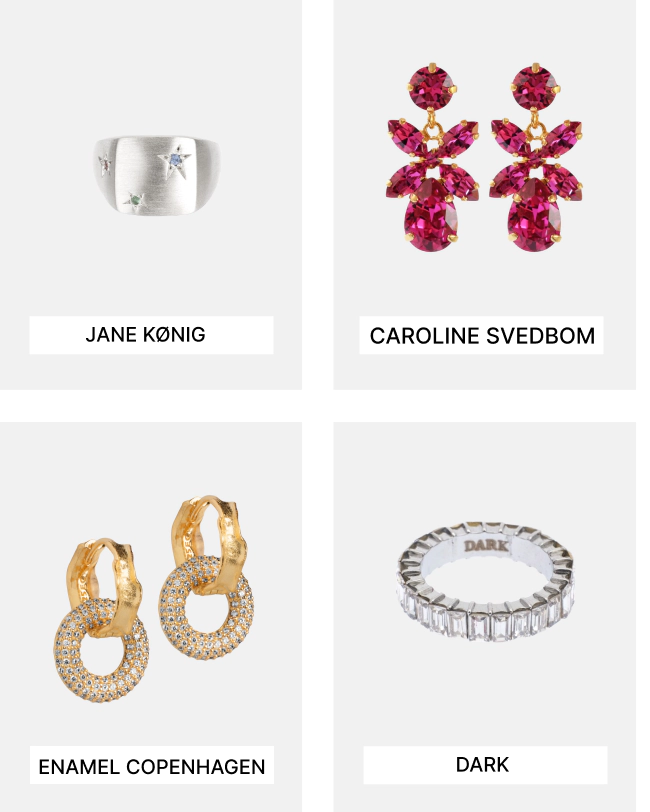Click the pavé crystal circle on the left hoop
The height and width of the screenshot is (812, 650).
coord(102,651)
